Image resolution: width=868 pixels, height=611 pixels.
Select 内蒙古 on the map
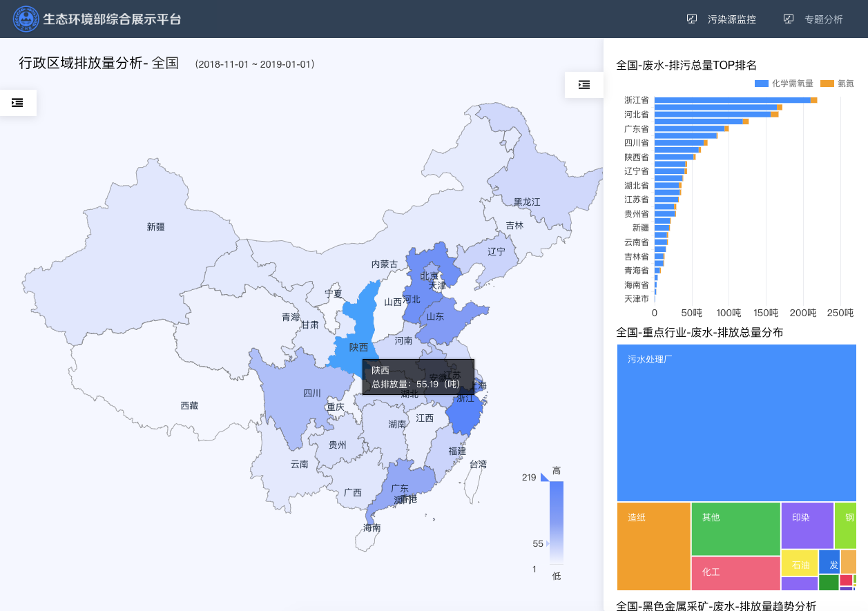tap(385, 264)
